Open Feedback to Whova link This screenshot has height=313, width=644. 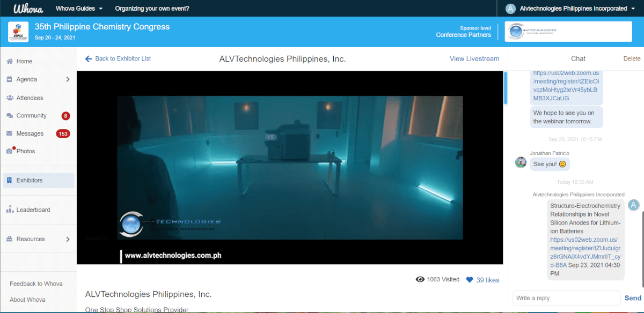click(36, 284)
